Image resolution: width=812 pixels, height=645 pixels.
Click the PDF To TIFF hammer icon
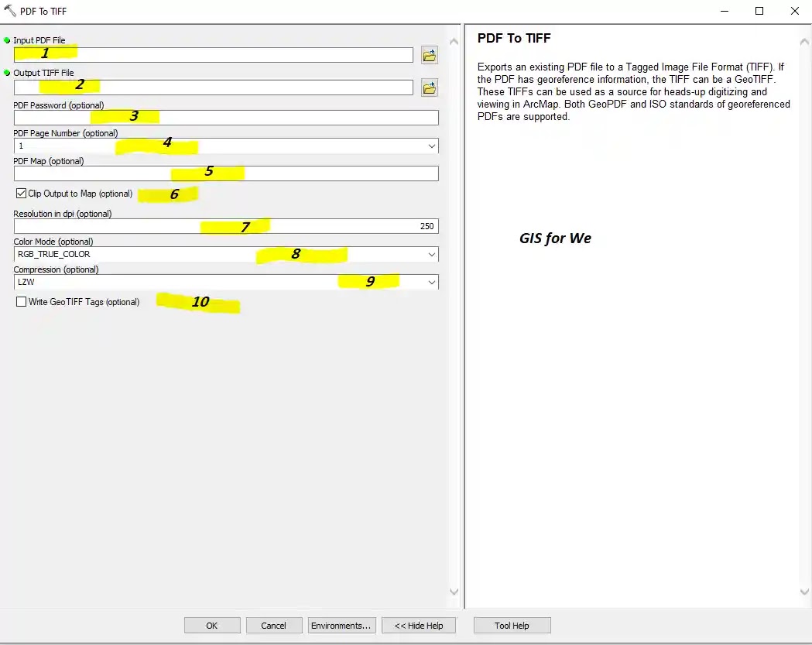click(10, 10)
